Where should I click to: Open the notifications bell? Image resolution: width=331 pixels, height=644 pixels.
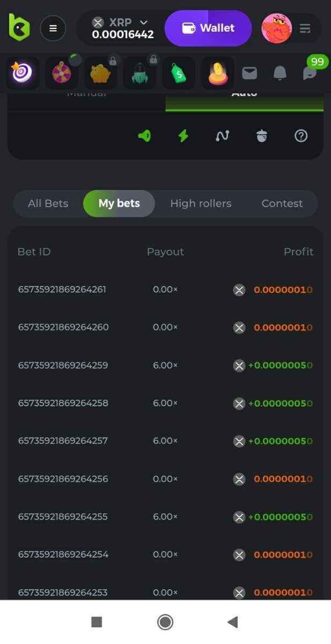(280, 73)
